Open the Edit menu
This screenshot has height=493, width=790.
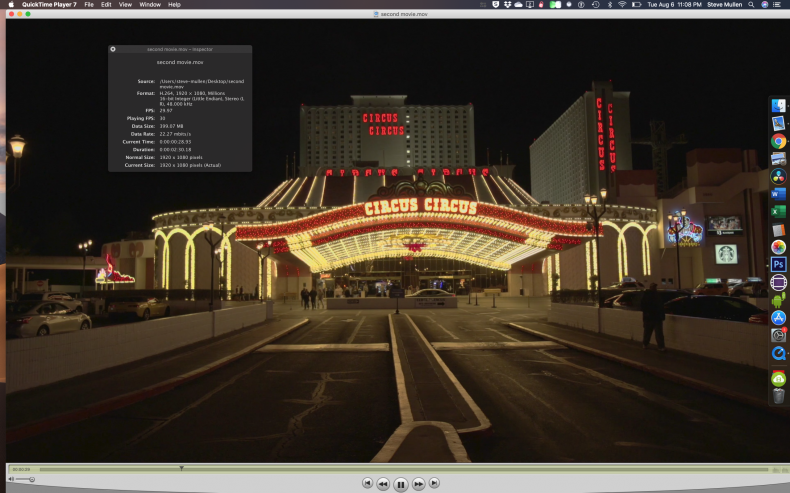[106, 5]
